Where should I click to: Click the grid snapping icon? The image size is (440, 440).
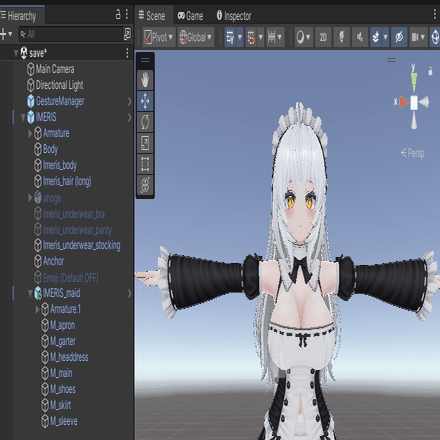[x=251, y=37]
